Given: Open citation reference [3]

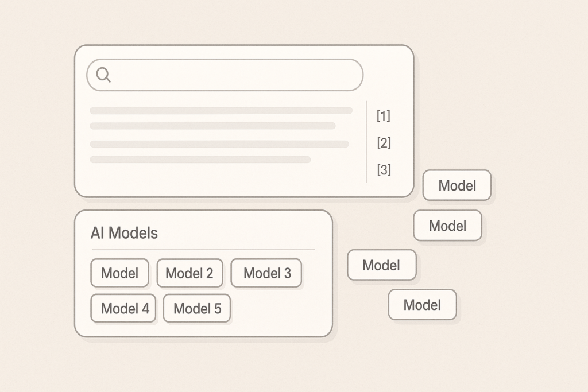Looking at the screenshot, I should click(x=384, y=170).
